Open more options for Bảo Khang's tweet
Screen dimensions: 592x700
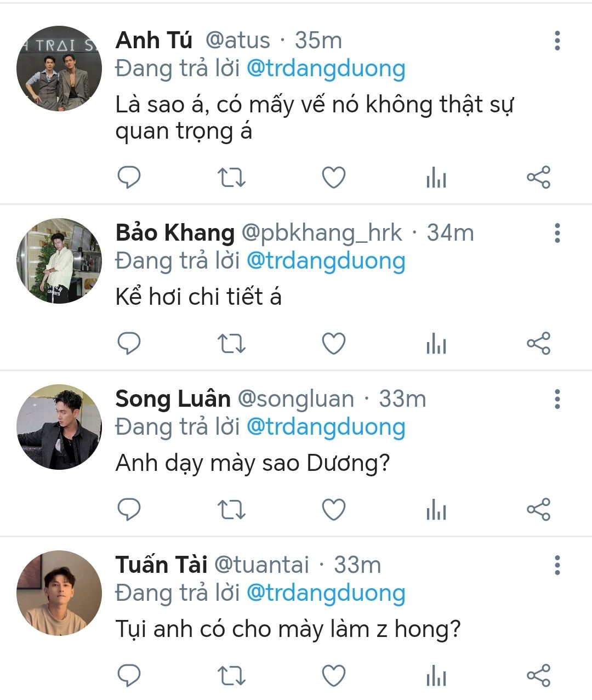click(557, 234)
